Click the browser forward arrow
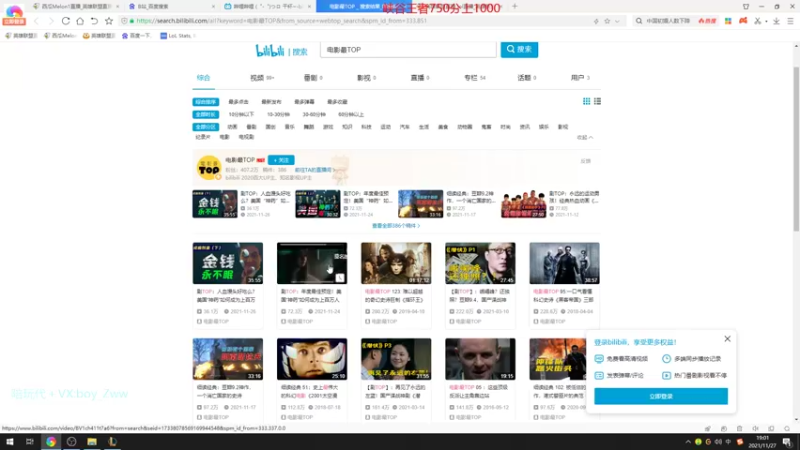 pos(51,21)
